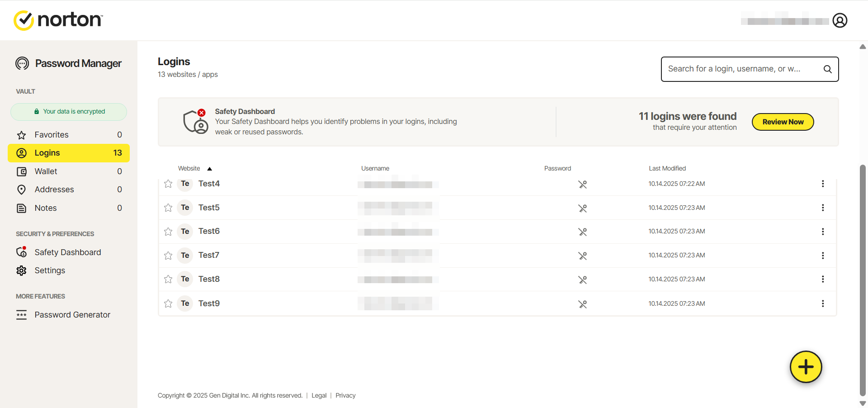Click the vertical page scrollbar

[863, 280]
